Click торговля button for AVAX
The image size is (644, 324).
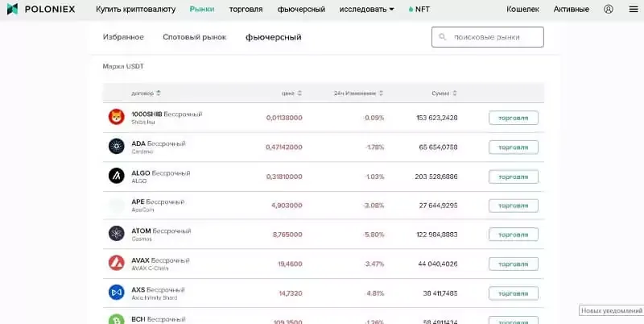point(514,264)
